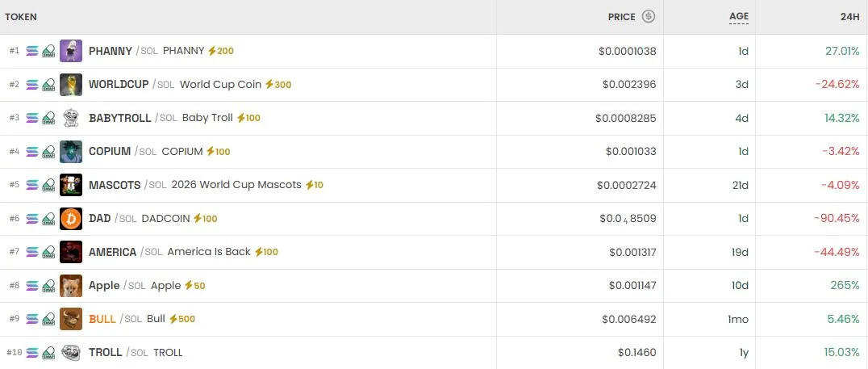Click the Baby Troll face icon

point(71,118)
